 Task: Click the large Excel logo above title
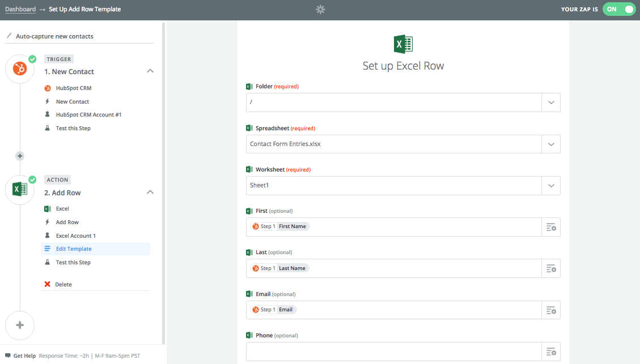pos(403,44)
